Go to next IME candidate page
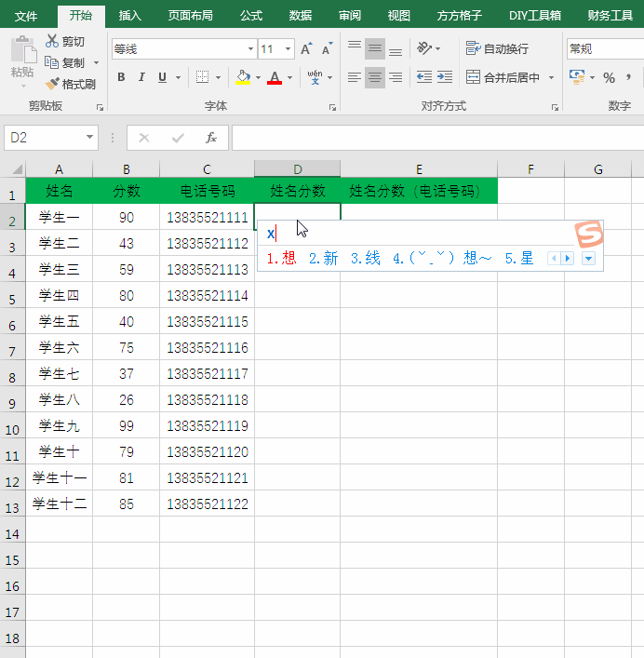Image resolution: width=644 pixels, height=658 pixels. [x=568, y=258]
